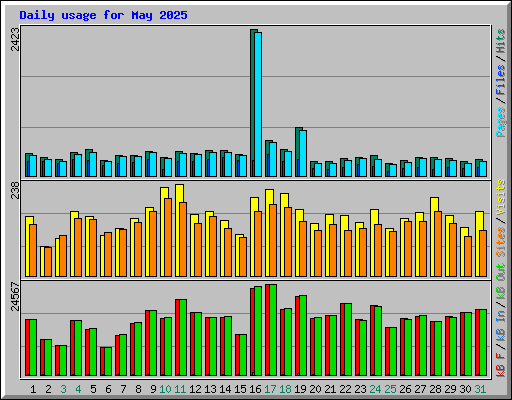
Task: Click the day 9 axis label
Action: pyautogui.click(x=153, y=389)
